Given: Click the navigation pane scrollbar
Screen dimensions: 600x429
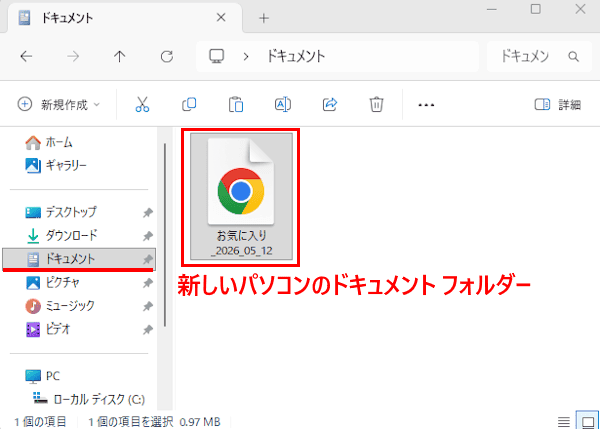Looking at the screenshot, I should click(165, 235).
